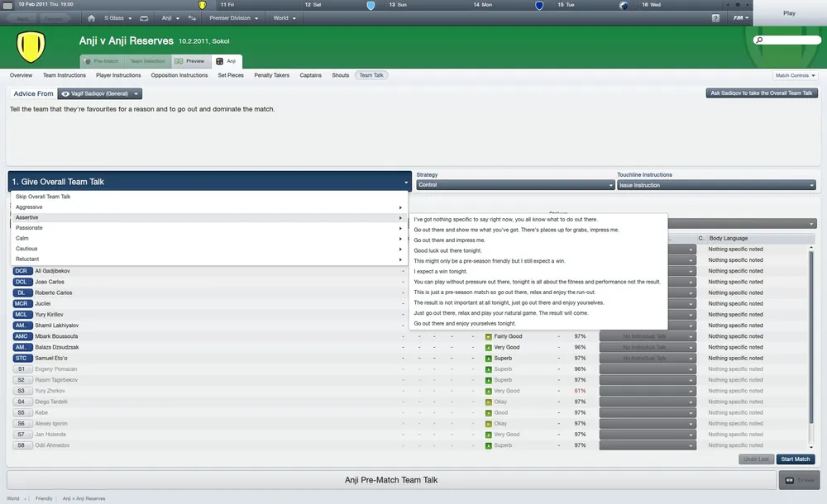Open Mbark Boussoufa's individual talk dropdown

(x=648, y=336)
